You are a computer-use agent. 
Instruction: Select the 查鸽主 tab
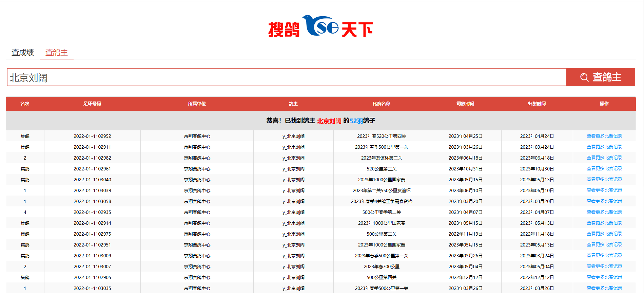57,53
